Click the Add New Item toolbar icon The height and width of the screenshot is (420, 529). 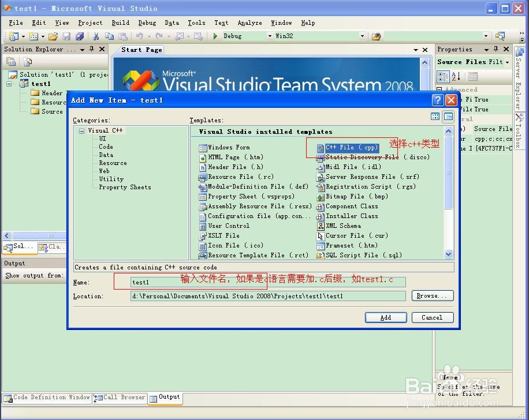33,36
